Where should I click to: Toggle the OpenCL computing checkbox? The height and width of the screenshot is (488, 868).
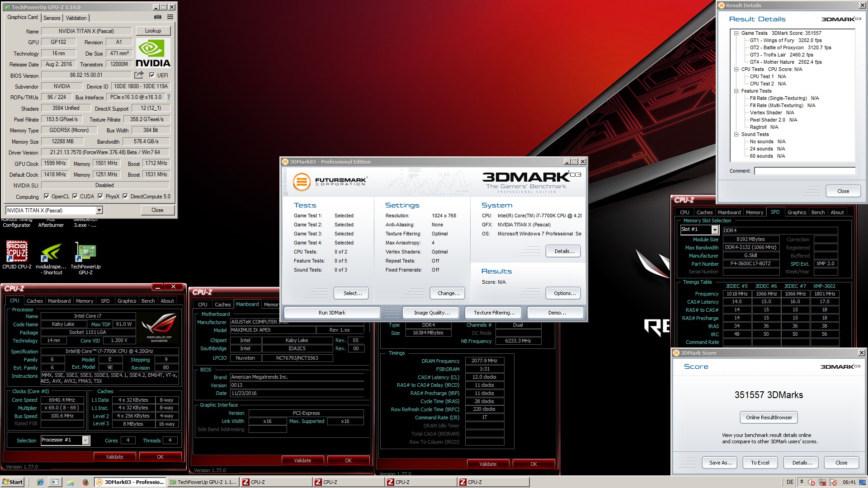pos(46,196)
